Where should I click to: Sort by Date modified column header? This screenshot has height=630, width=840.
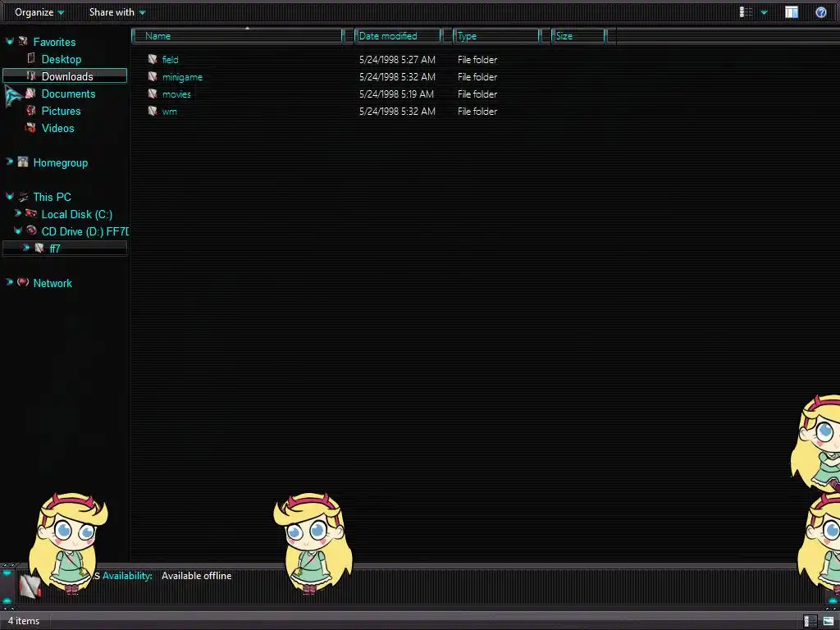tap(398, 36)
